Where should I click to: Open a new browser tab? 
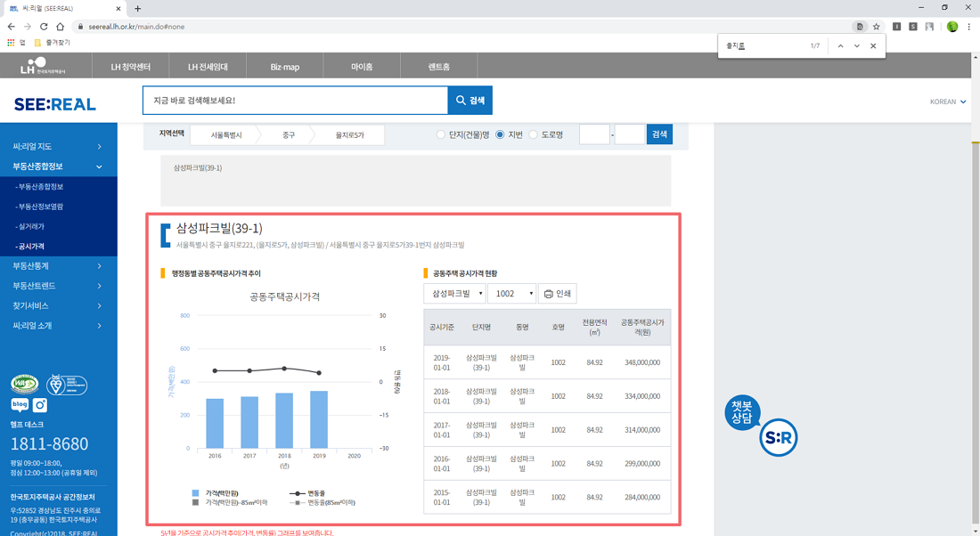[137, 8]
